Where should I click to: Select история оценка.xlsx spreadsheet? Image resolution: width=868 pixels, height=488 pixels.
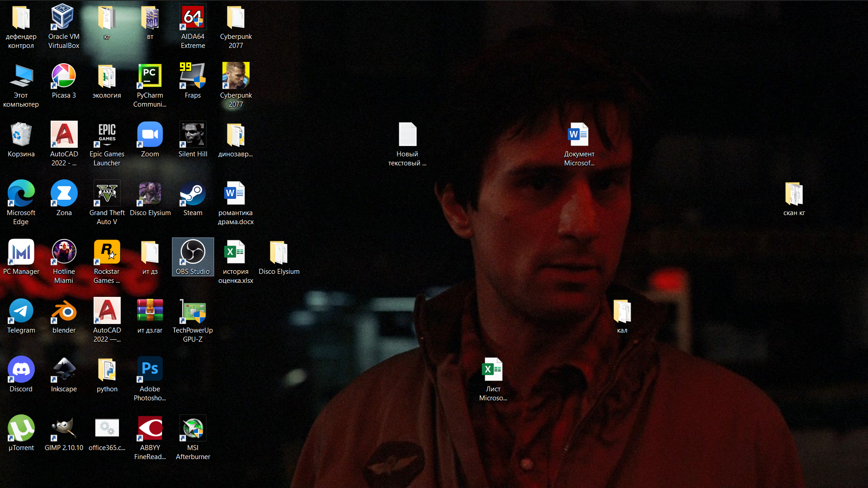click(236, 261)
